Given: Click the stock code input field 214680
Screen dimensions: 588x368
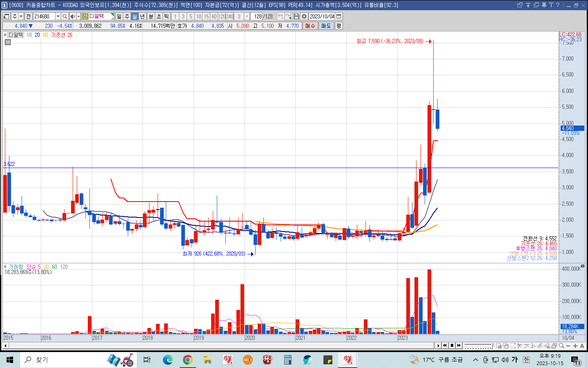Looking at the screenshot, I should [x=44, y=16].
